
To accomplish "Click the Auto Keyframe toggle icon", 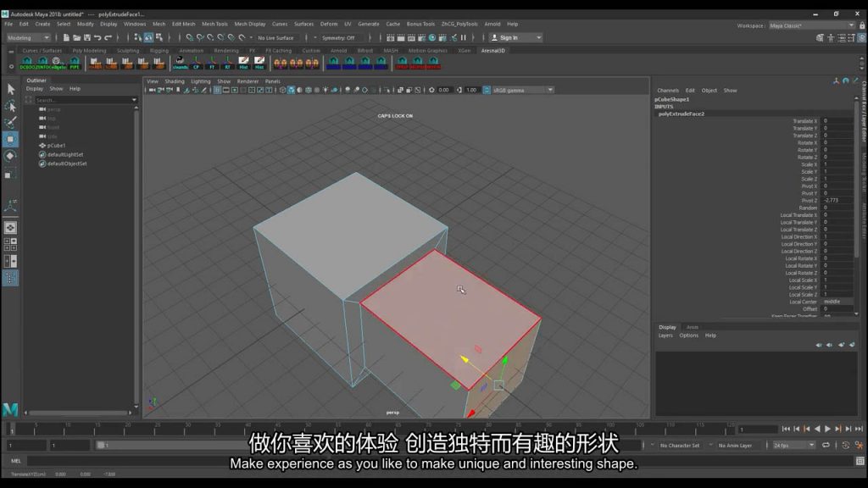I will pyautogui.click(x=846, y=445).
